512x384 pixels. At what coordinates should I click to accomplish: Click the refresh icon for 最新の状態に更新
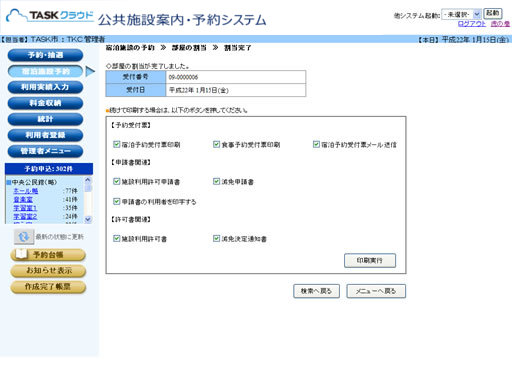[24, 237]
